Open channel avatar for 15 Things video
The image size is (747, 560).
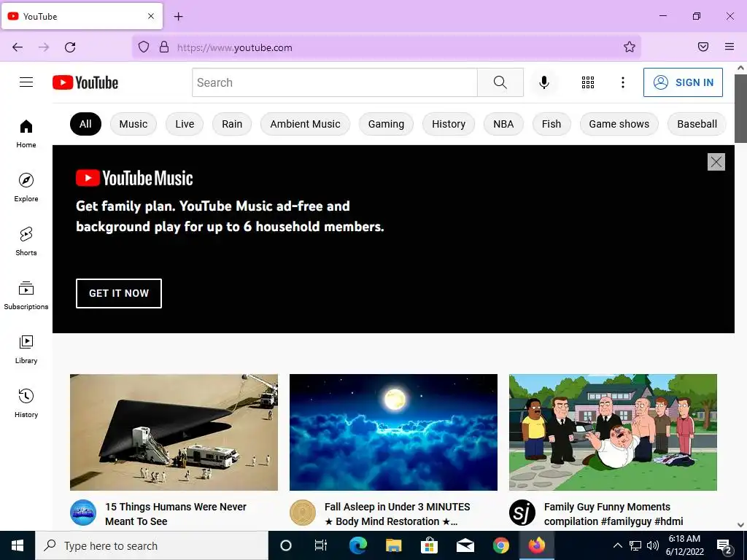point(83,513)
